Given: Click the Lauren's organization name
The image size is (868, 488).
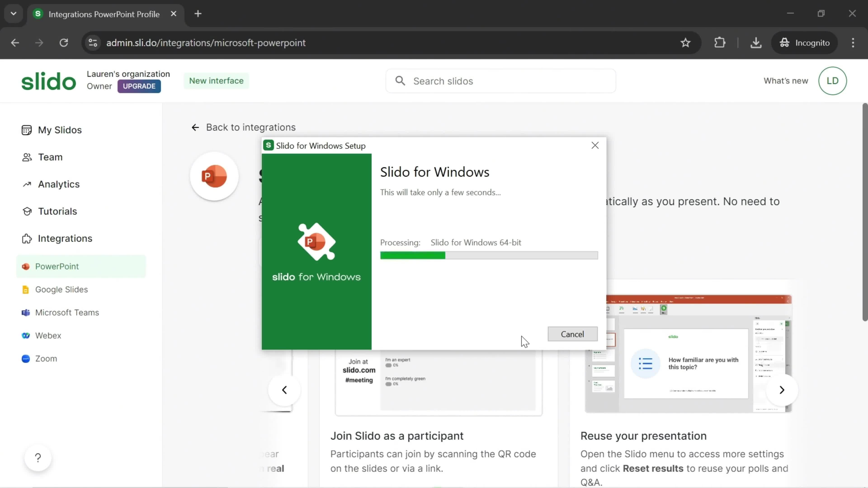Looking at the screenshot, I should 128,74.
